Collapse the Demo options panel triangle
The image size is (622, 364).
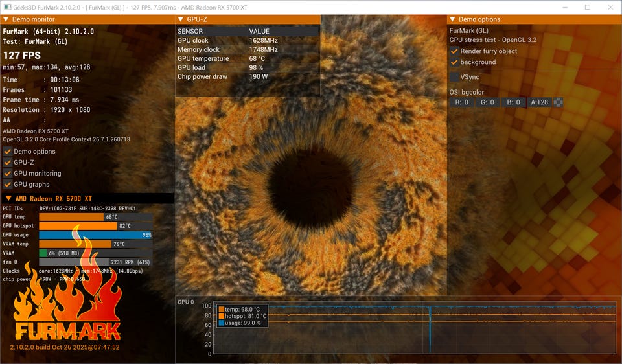(452, 19)
